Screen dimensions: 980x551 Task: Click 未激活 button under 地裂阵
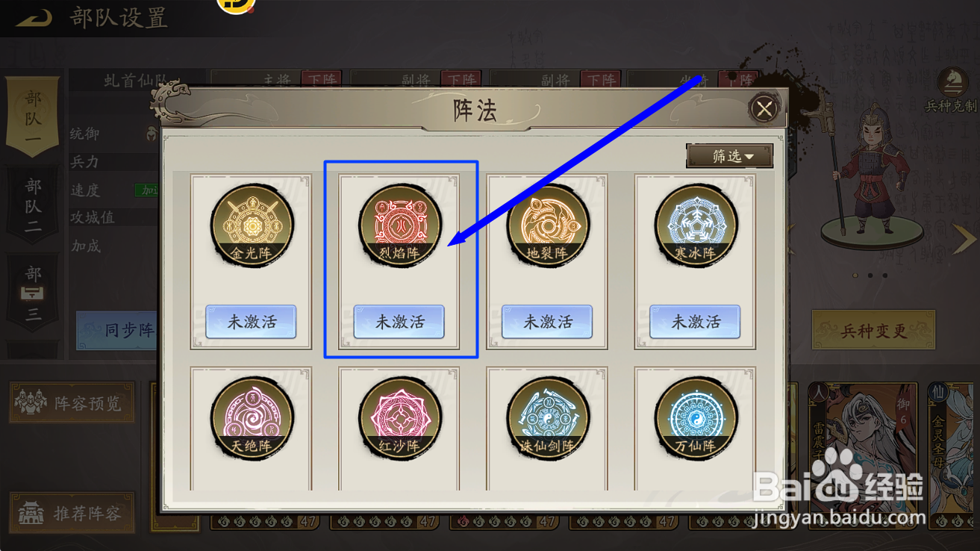click(547, 322)
